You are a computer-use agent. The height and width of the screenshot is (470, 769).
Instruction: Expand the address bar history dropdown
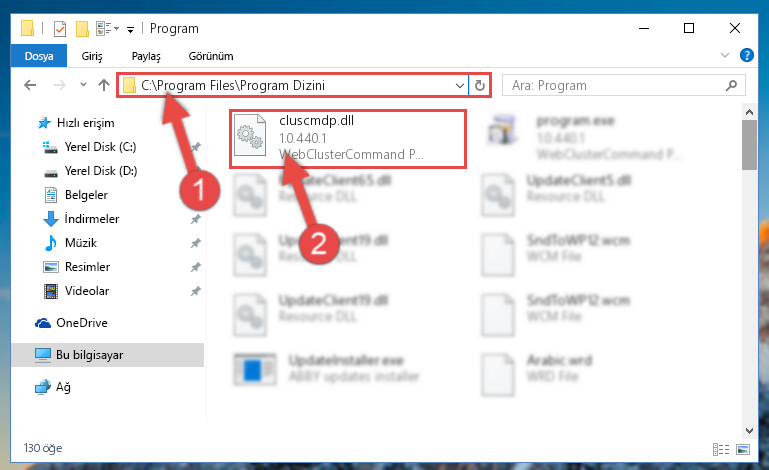(x=460, y=86)
